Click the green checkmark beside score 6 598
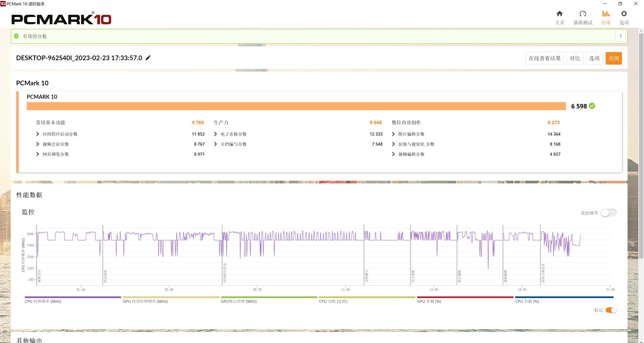This screenshot has height=343, width=644. (592, 106)
